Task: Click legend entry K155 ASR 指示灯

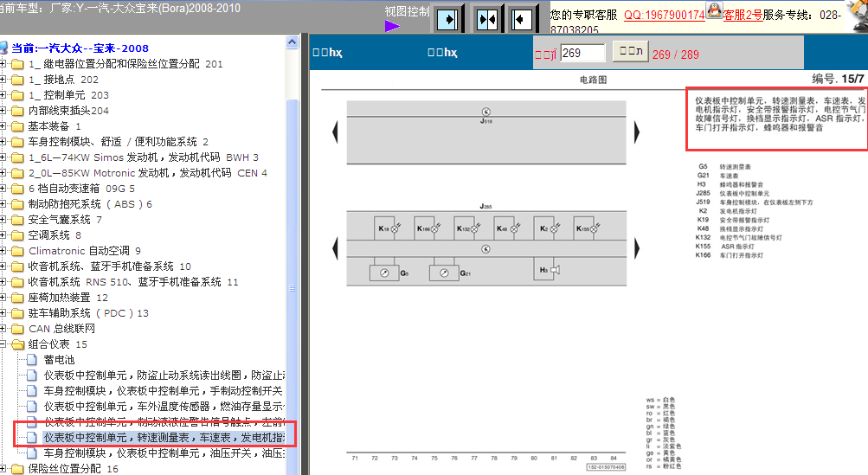Action: point(725,247)
